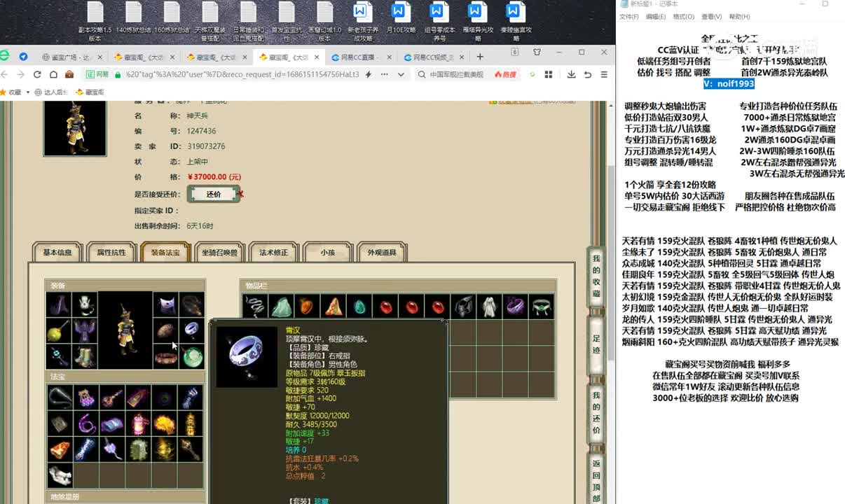Select the golden flame treasure icon
The image size is (845, 504).
click(x=164, y=423)
